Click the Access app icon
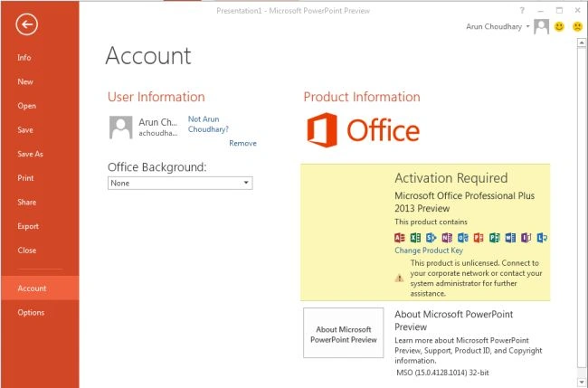The image size is (588, 388). 400,238
